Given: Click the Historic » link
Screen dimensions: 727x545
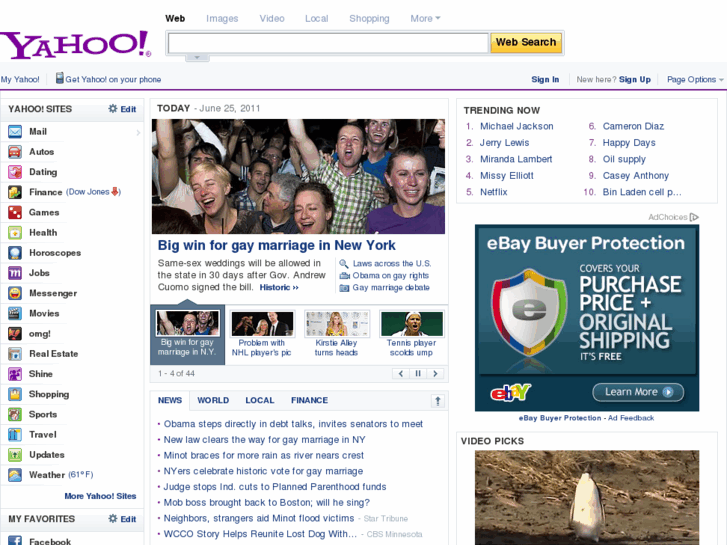Looking at the screenshot, I should pyautogui.click(x=279, y=288).
